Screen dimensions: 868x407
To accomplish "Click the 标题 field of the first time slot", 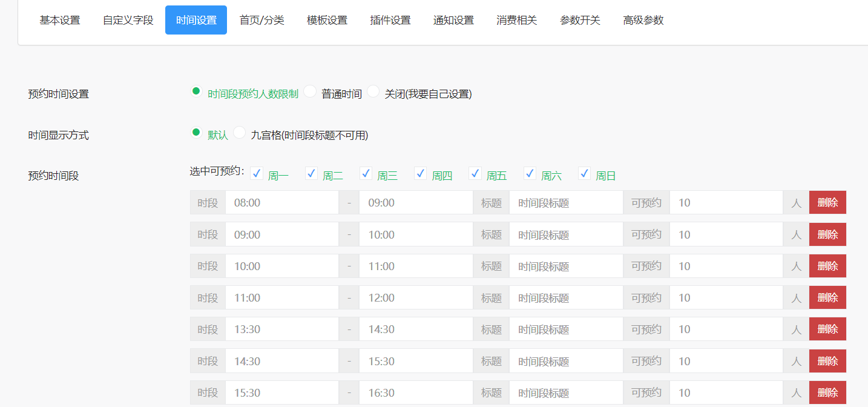I will 566,202.
